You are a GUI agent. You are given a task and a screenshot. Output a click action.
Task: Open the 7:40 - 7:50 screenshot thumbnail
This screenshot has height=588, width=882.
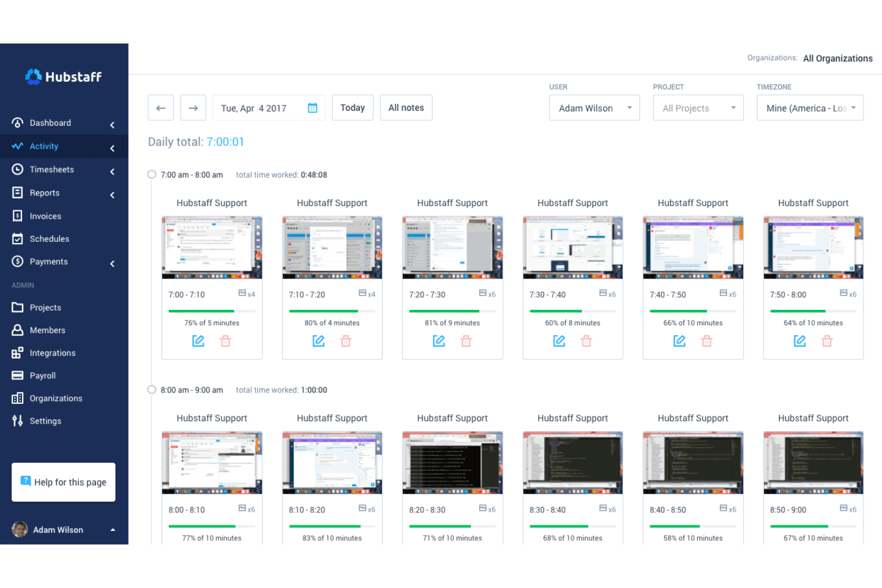[693, 247]
